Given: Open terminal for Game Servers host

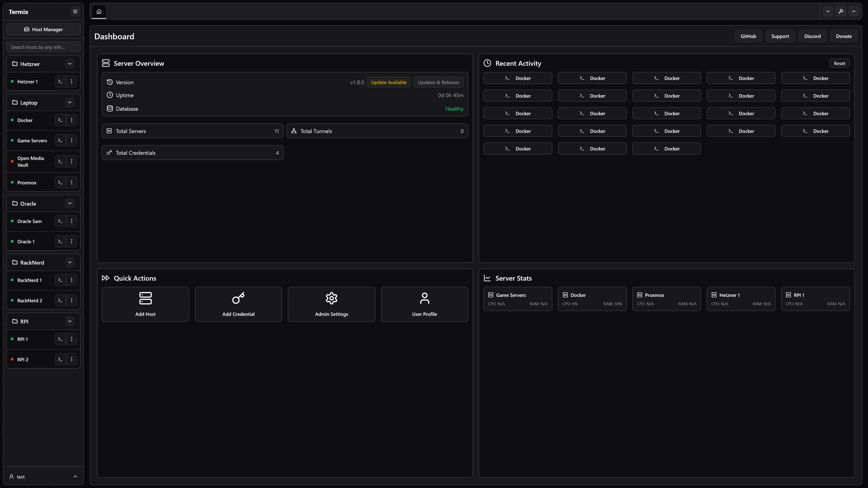Looking at the screenshot, I should coord(60,141).
